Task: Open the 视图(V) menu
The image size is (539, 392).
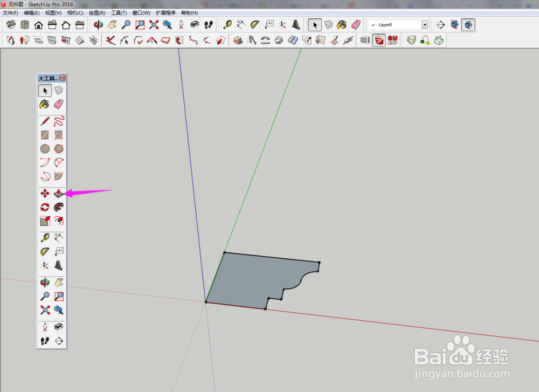Action: pyautogui.click(x=53, y=13)
